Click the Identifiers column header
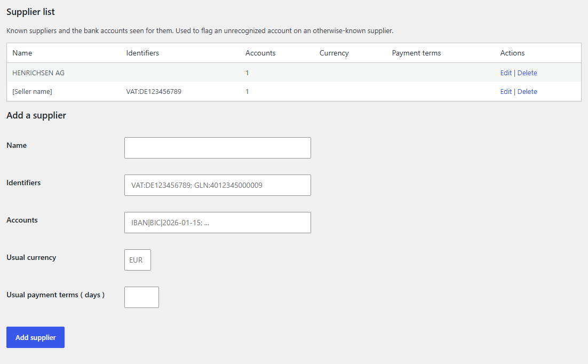 [142, 53]
